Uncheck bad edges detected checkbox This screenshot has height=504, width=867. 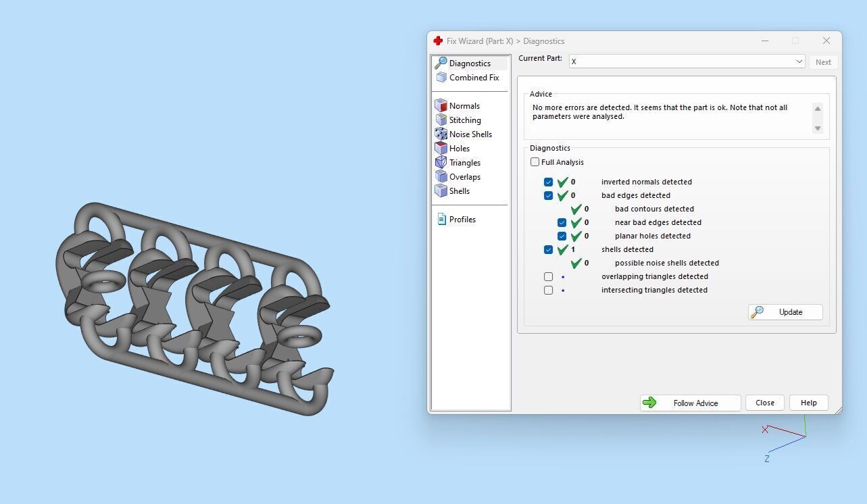(548, 195)
